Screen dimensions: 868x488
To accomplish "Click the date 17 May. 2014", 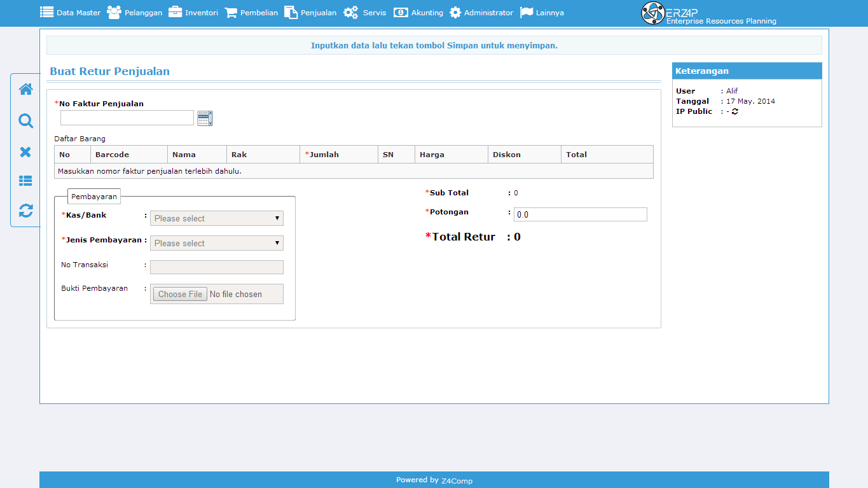I will click(x=750, y=101).
